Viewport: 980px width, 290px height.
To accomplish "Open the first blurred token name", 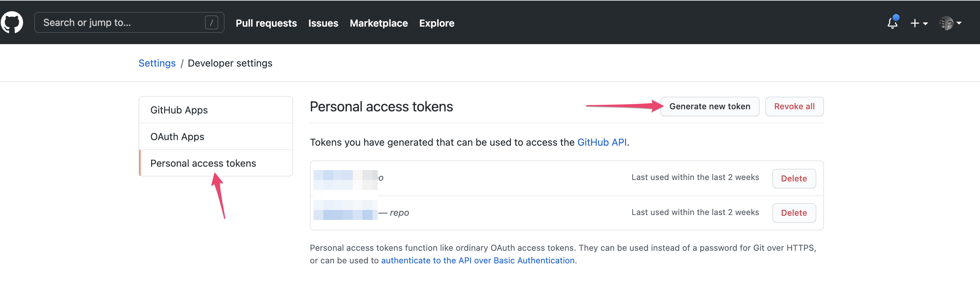I will point(346,180).
